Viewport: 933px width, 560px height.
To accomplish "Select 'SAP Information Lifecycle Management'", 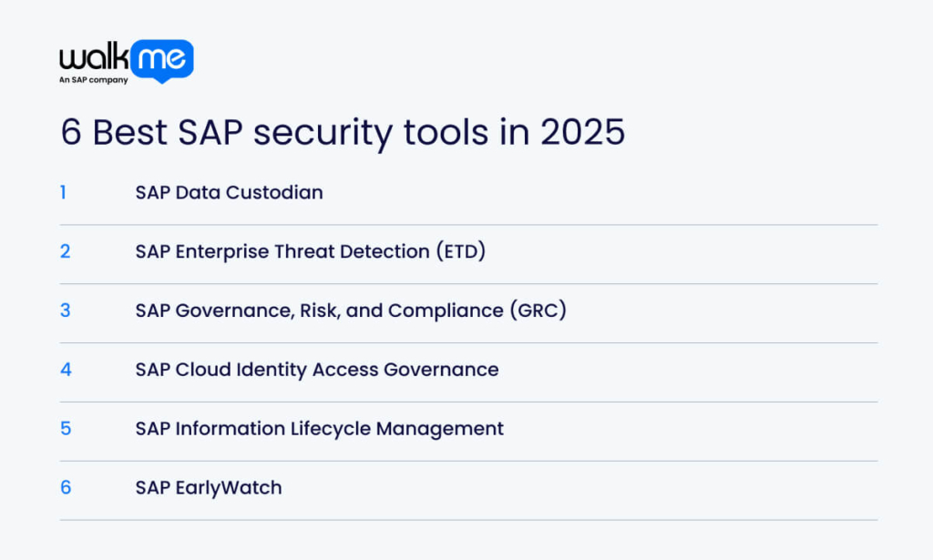I will click(x=320, y=429).
